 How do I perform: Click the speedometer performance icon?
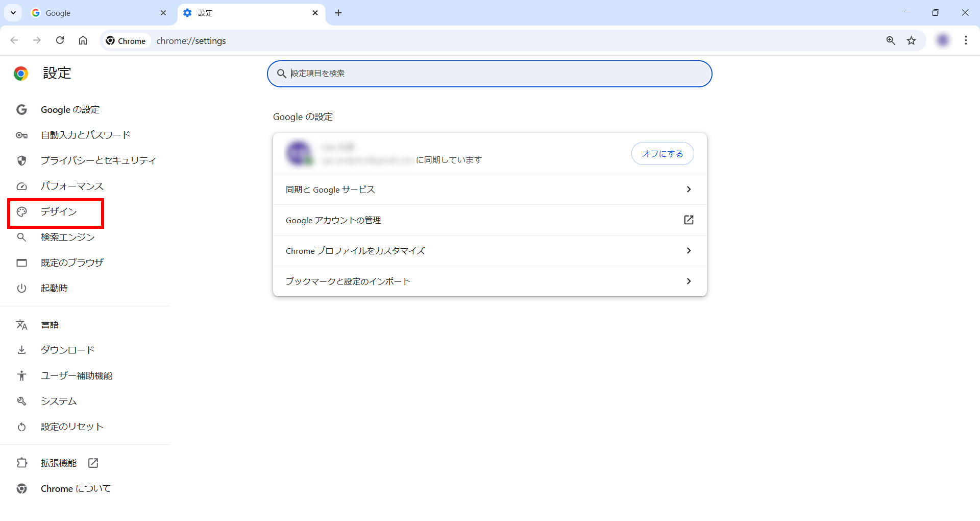coord(21,186)
